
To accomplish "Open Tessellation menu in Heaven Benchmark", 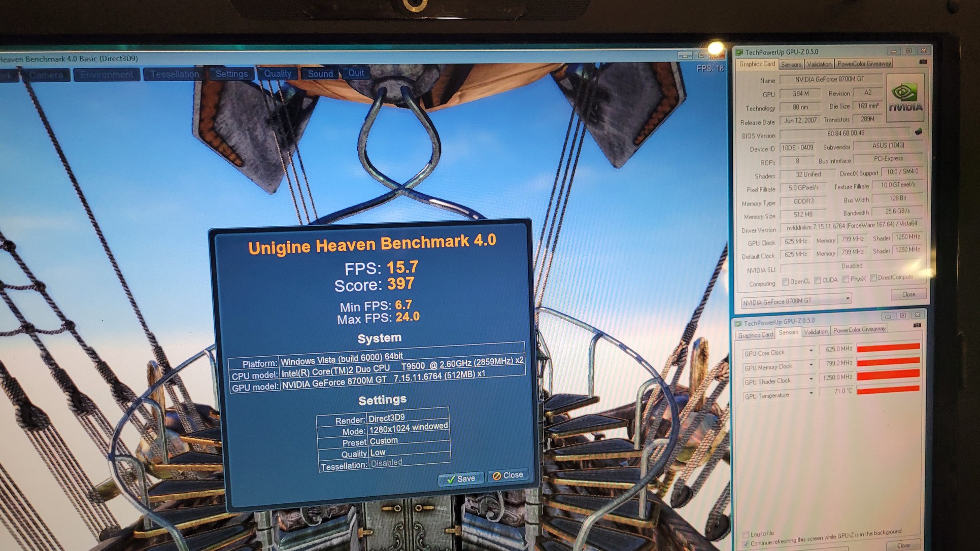I will tap(175, 75).
